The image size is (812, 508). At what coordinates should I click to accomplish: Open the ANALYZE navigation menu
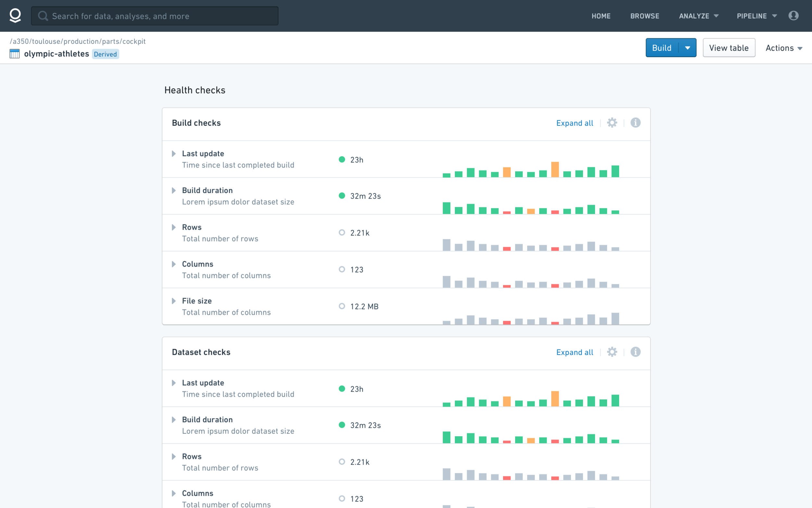699,16
